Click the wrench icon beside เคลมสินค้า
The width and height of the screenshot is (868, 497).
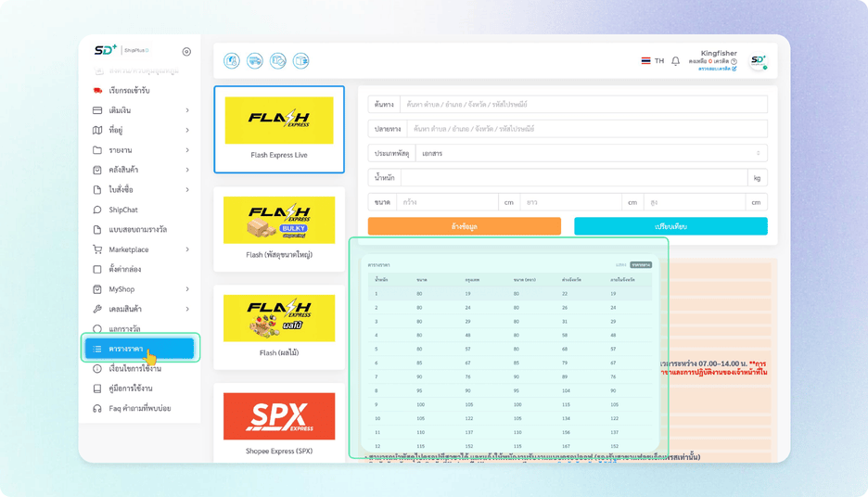point(97,309)
